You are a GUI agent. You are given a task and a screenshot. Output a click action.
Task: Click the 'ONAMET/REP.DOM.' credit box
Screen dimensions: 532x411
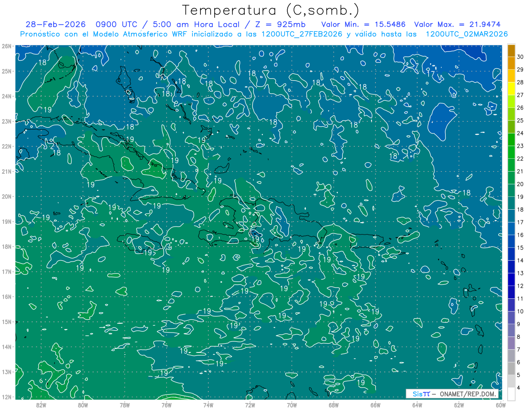tap(452, 394)
